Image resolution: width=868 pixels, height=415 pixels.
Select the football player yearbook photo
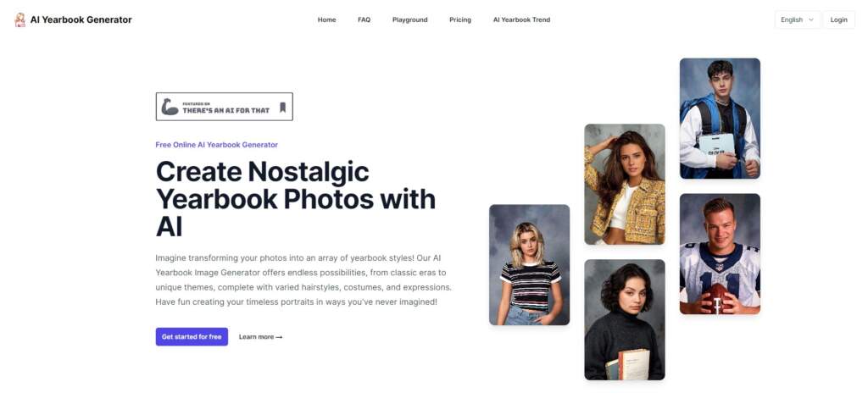coord(720,254)
